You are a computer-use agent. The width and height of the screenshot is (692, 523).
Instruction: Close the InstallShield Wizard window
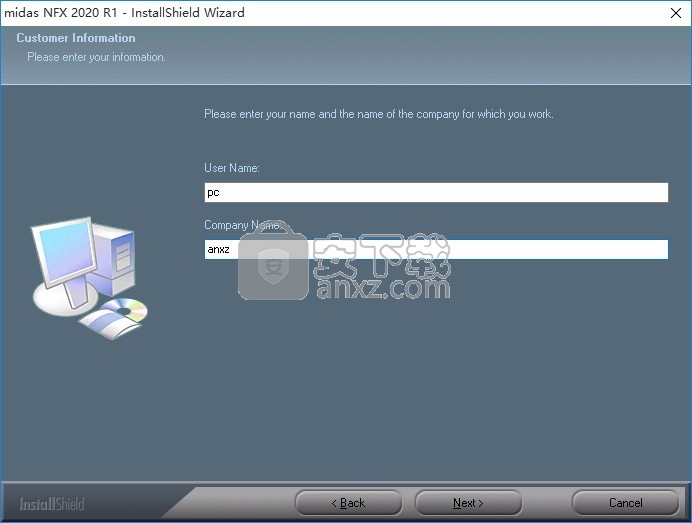point(676,13)
